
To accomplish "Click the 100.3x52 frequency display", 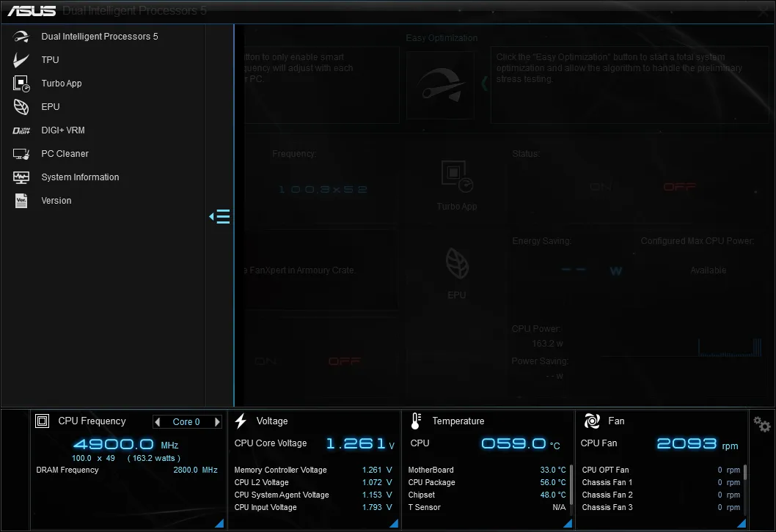I will 323,189.
